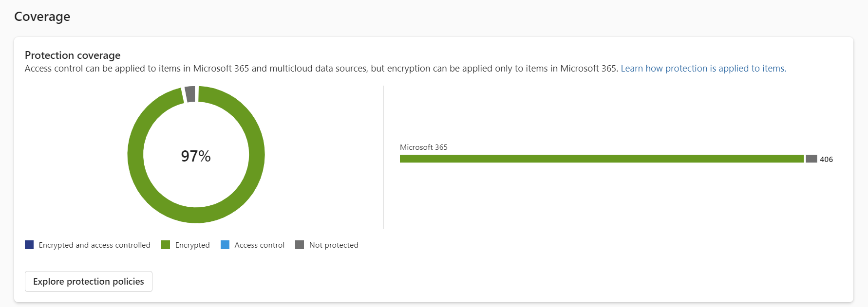
Task: Click the green Microsoft 365 encrypted bar
Action: 602,159
